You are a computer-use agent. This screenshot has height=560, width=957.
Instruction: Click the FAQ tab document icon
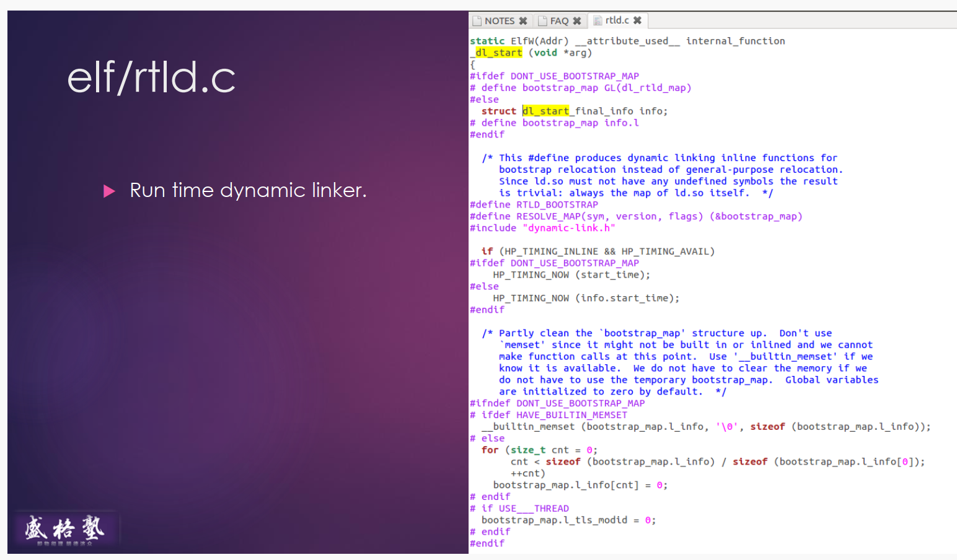click(x=542, y=21)
